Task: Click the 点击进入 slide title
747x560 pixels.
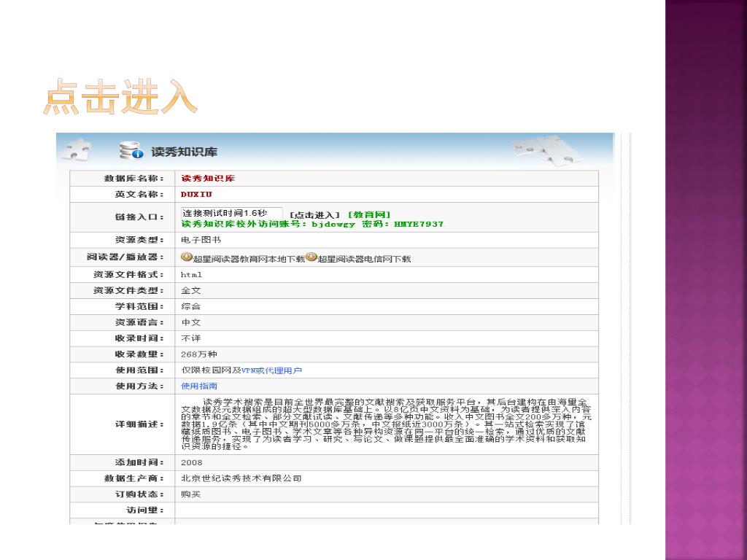Action: click(120, 97)
